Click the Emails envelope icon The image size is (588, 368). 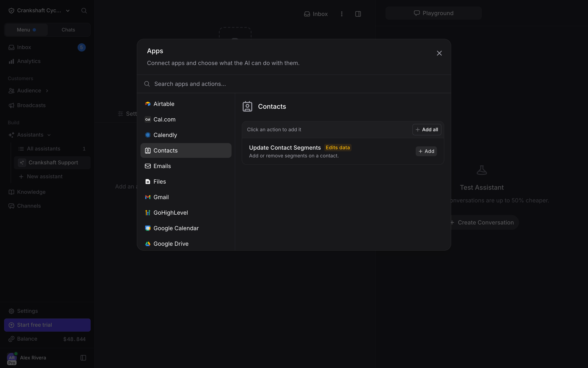click(x=148, y=166)
